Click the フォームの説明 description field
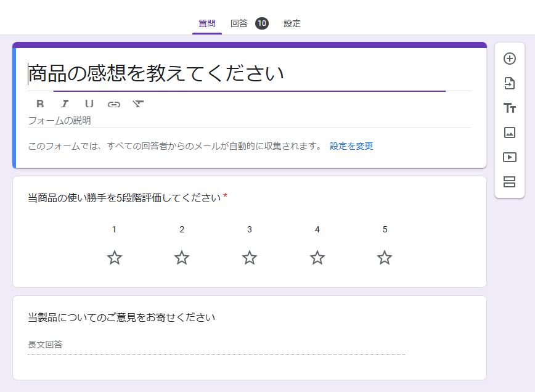 tap(250, 121)
